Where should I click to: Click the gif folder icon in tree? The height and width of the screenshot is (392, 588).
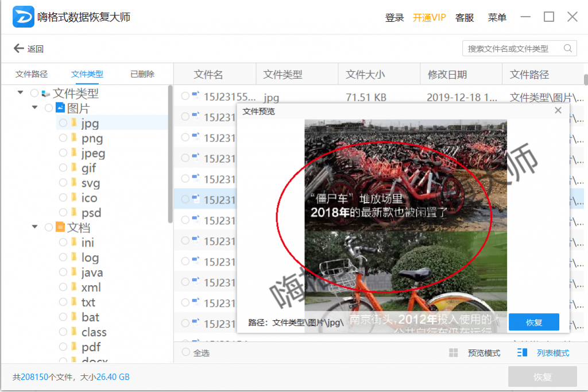click(x=74, y=167)
